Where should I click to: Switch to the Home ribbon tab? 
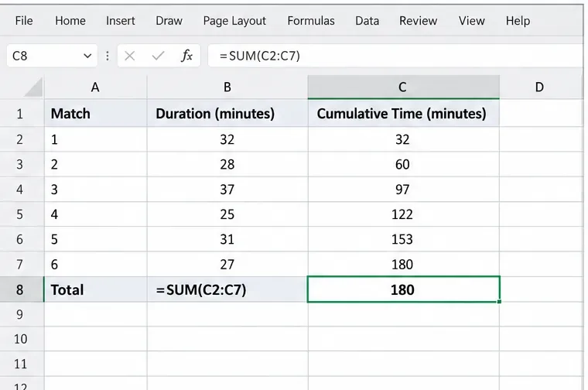coord(70,21)
